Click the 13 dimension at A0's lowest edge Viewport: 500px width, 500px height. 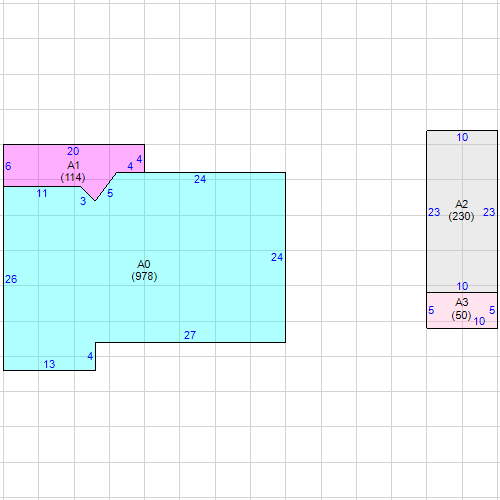point(49,364)
